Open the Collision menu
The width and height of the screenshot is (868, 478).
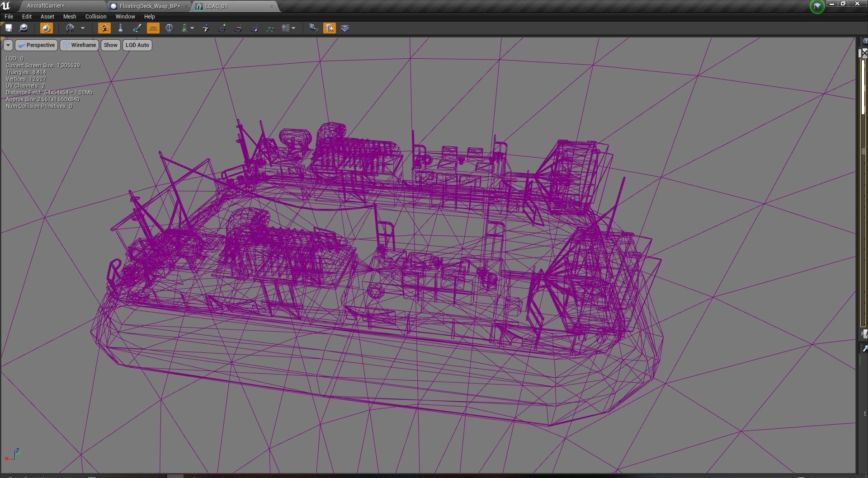pos(96,16)
